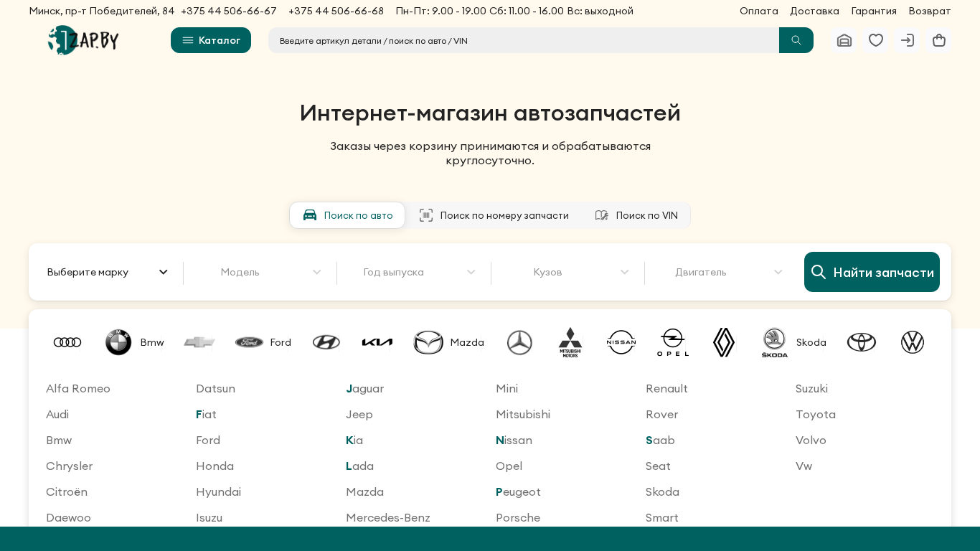The width and height of the screenshot is (980, 551).
Task: Choose the Audi four-rings logo
Action: 67,342
